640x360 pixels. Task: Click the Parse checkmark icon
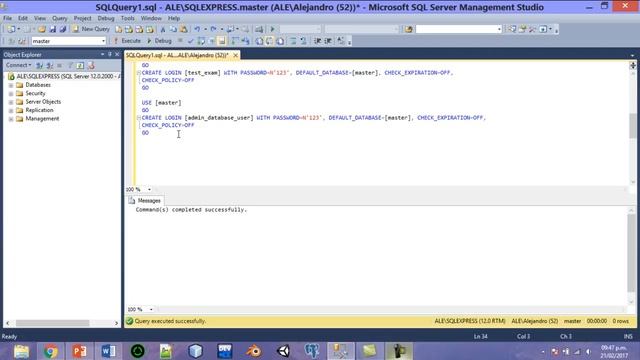coord(191,41)
